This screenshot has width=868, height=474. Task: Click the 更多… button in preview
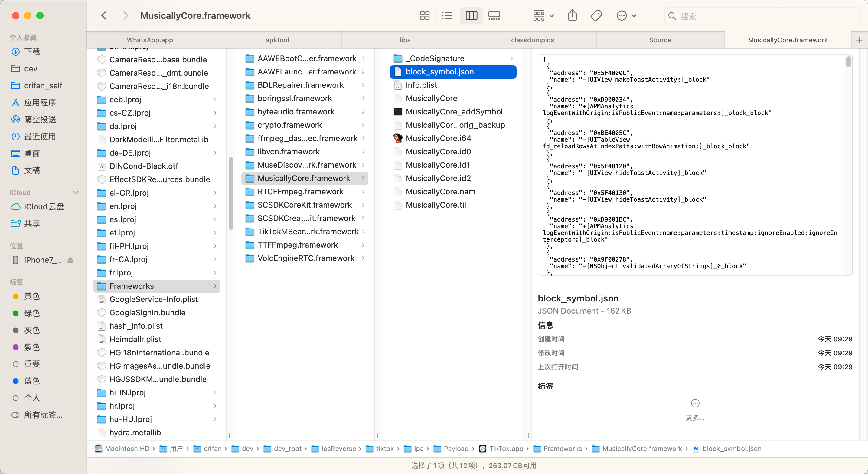pos(695,410)
